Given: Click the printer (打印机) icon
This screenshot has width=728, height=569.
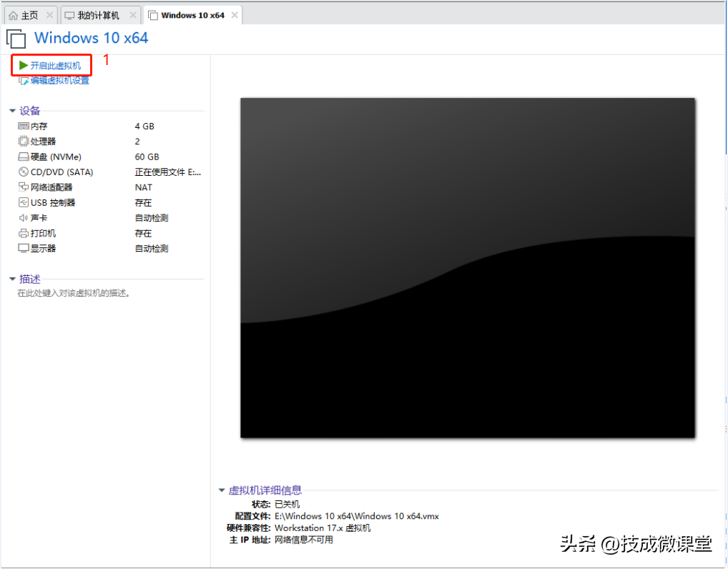Looking at the screenshot, I should click(x=23, y=234).
